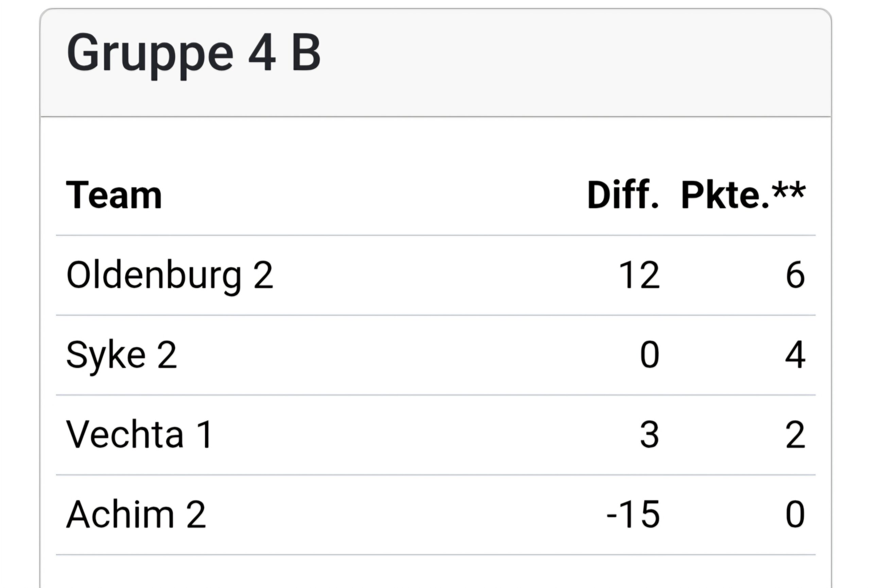Click Oldenburg 2's points value 6
The width and height of the screenshot is (870, 588).
point(795,275)
